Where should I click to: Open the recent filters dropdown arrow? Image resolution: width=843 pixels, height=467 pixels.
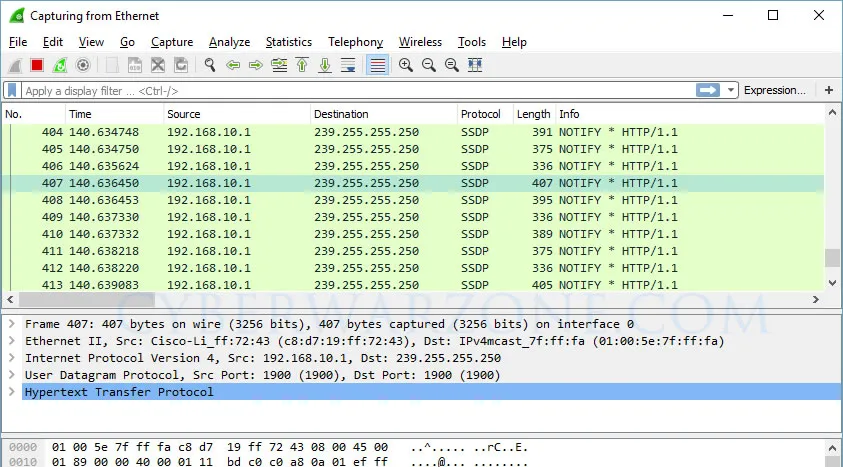[x=732, y=91]
